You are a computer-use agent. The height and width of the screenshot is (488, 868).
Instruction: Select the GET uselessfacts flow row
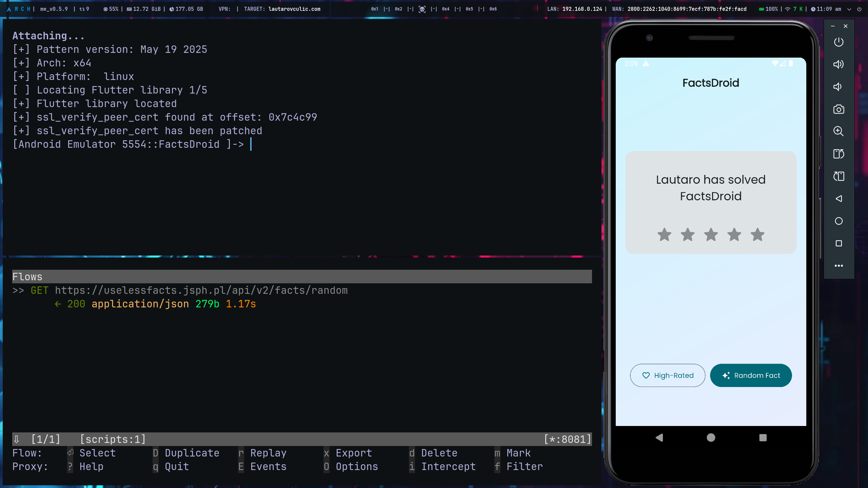pyautogui.click(x=302, y=290)
